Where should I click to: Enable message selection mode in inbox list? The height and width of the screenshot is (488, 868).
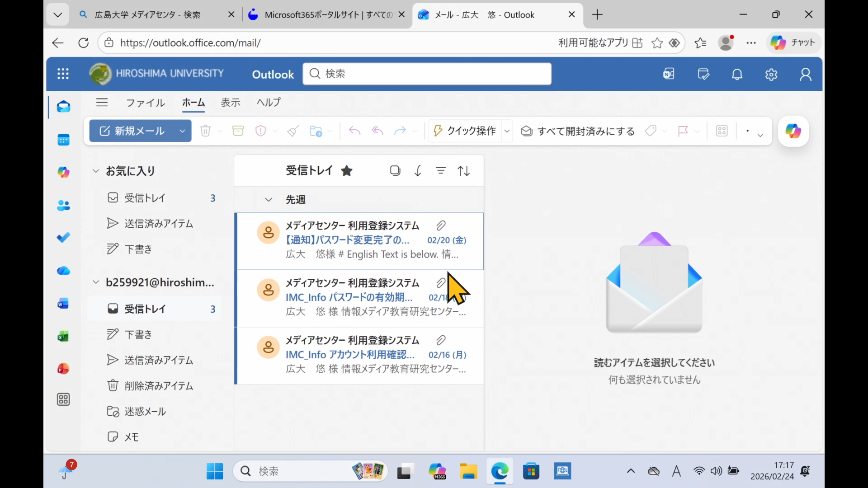point(395,171)
